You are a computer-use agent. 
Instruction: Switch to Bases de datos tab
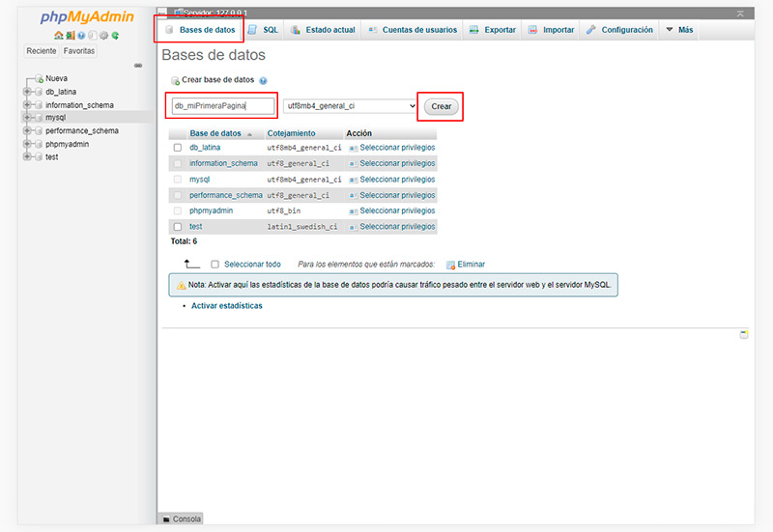coord(201,30)
